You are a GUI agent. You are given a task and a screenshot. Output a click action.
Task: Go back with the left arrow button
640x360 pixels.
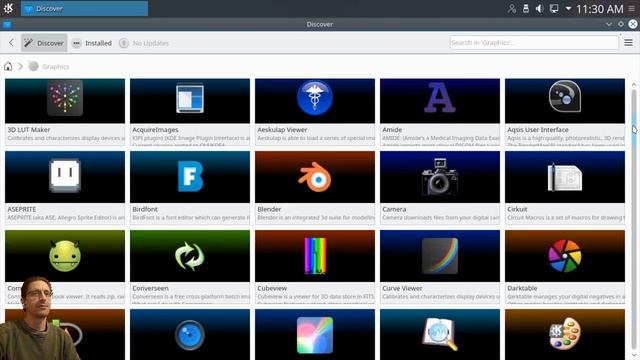pos(11,42)
